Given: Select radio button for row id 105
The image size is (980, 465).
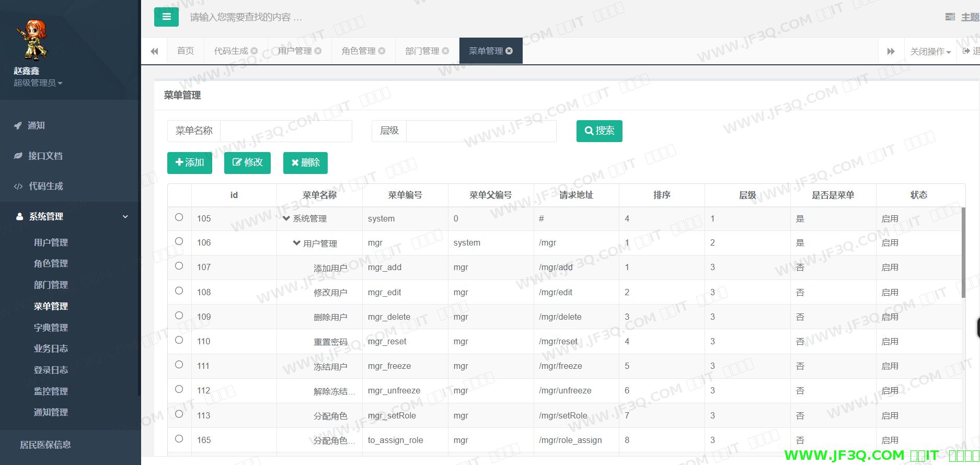Looking at the screenshot, I should pos(179,217).
